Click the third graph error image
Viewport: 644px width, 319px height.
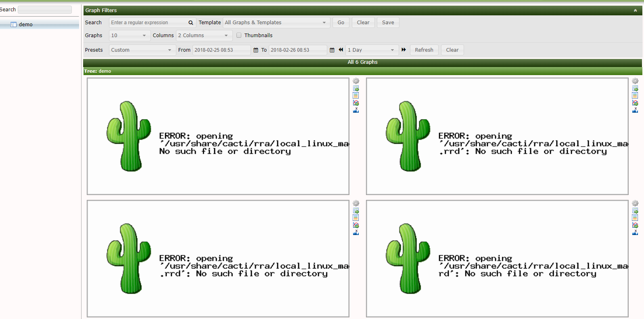tap(218, 258)
